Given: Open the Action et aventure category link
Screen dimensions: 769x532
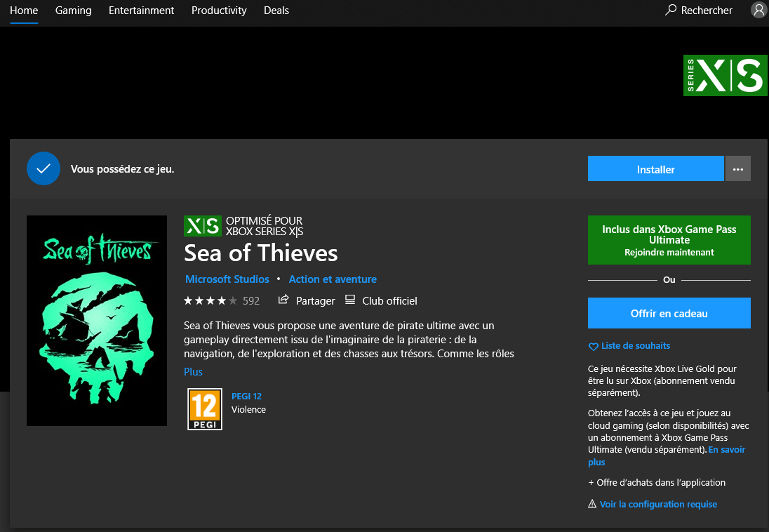Looking at the screenshot, I should pos(333,279).
